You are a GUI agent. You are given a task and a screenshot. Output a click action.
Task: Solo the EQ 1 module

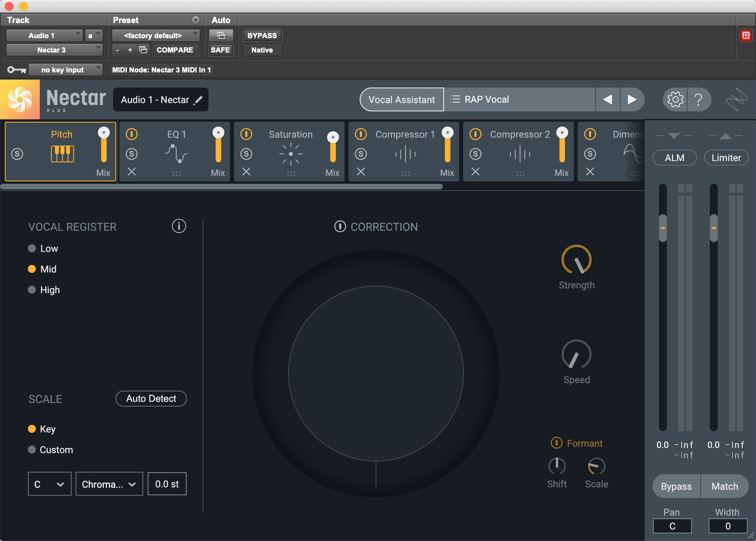click(132, 154)
